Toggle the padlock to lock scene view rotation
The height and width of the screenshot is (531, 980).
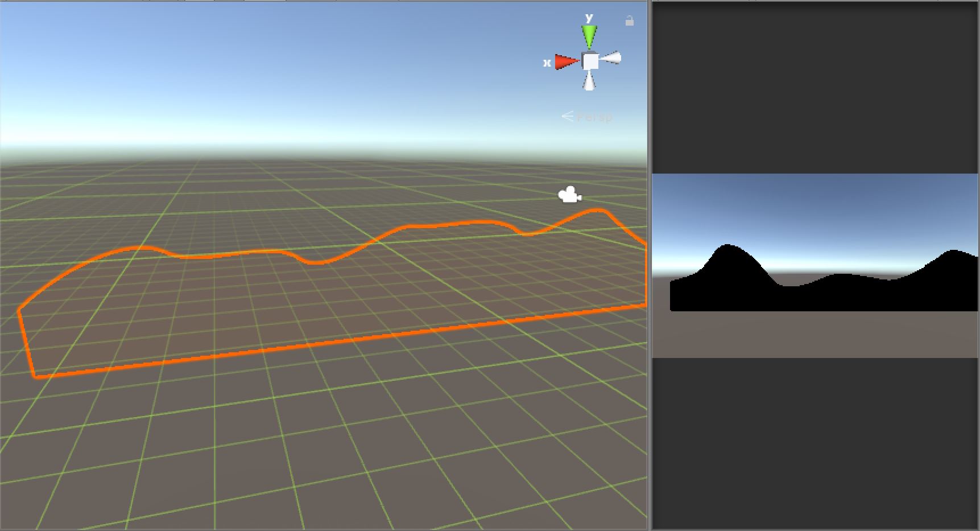[x=629, y=20]
